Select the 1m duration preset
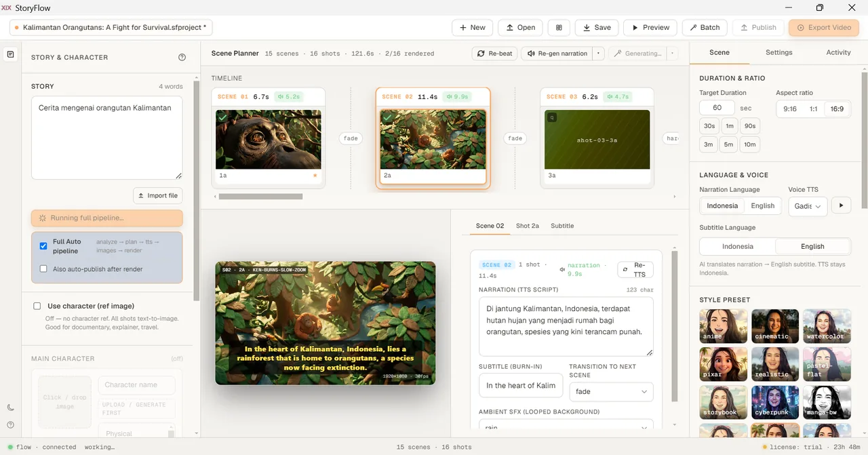This screenshot has height=455, width=868. [730, 126]
